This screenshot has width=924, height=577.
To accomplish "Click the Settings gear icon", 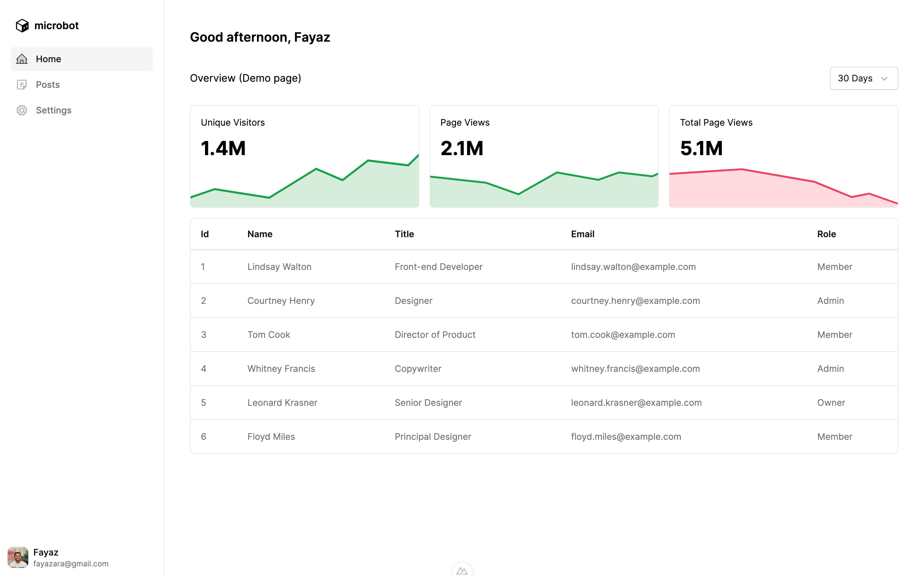I will tap(22, 110).
